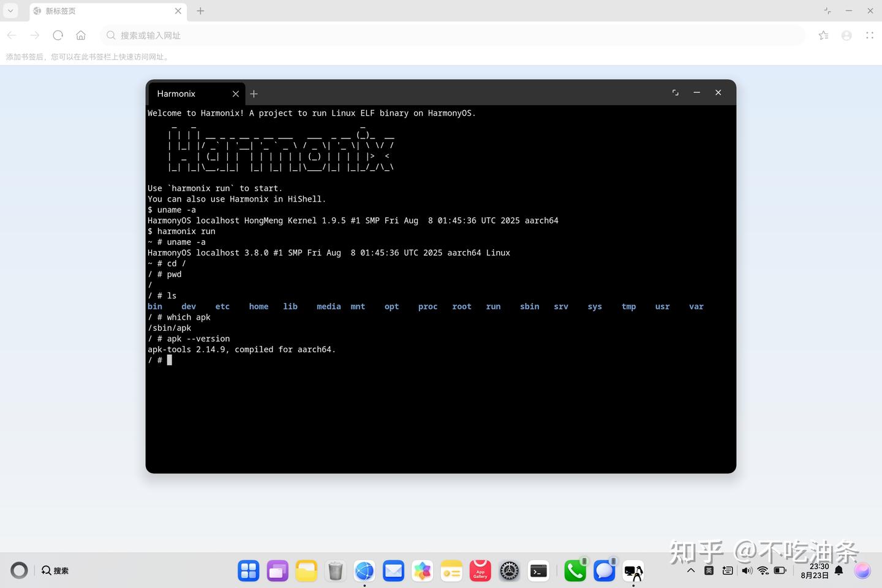Open the Settings gear in the dock
This screenshot has width=882, height=588.
pyautogui.click(x=509, y=570)
